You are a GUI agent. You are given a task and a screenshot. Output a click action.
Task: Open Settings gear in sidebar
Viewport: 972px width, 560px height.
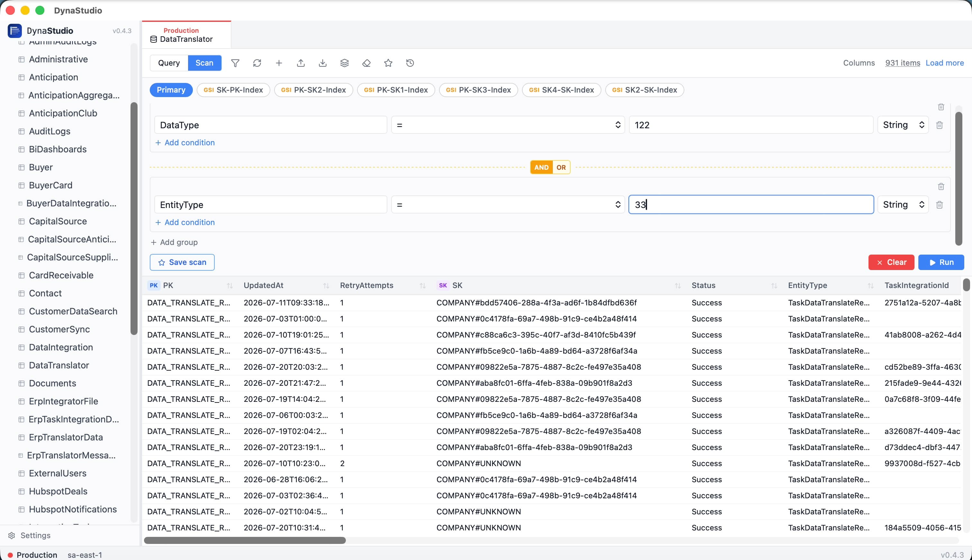(x=12, y=535)
